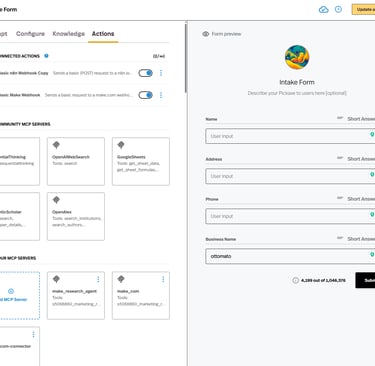Click the Describe your Pickaxe description text
The height and width of the screenshot is (366, 375).
click(297, 93)
